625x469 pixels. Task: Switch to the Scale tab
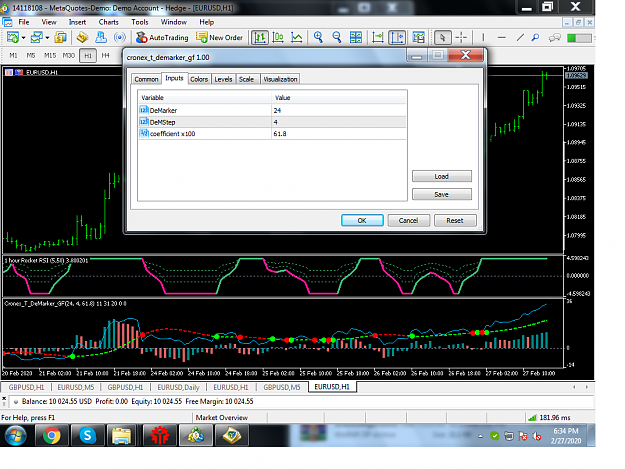[x=246, y=79]
